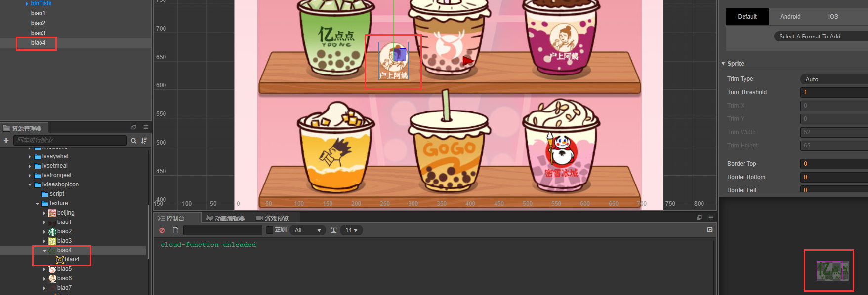Screen dimensions: 868x295
Task: Click the console font size icon
Action: (334, 230)
